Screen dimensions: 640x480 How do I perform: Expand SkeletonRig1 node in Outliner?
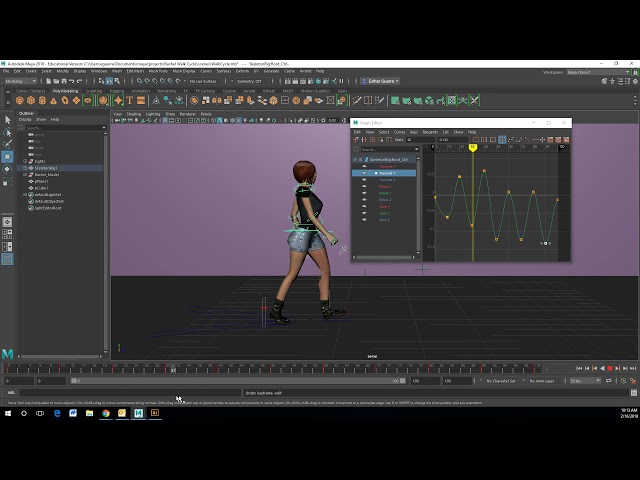click(x=25, y=168)
